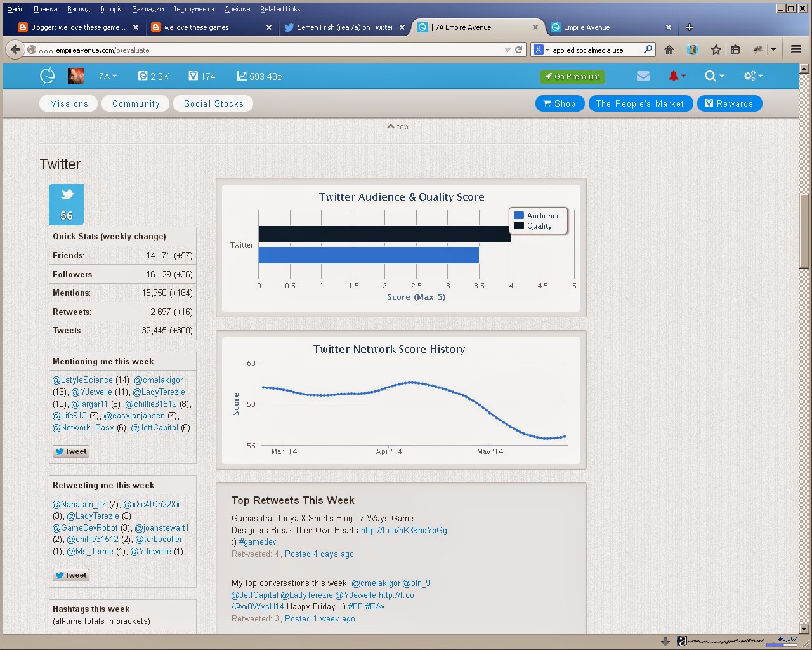The width and height of the screenshot is (812, 650).
Task: Open the Firefox hamburger menu
Action: [x=796, y=50]
